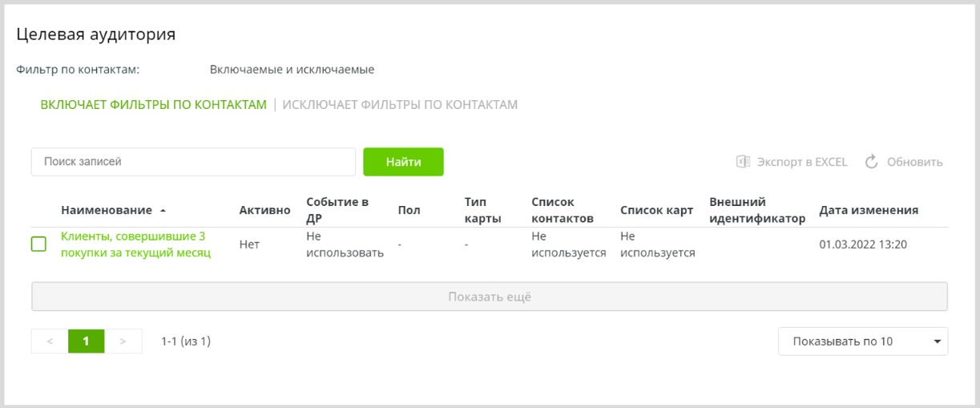
Task: Click the sort arrow beside Наименование
Action: (163, 211)
